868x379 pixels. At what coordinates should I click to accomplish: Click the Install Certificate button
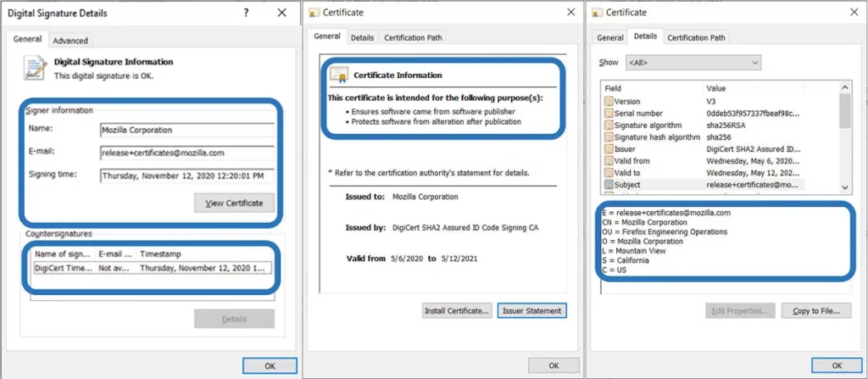tap(457, 311)
